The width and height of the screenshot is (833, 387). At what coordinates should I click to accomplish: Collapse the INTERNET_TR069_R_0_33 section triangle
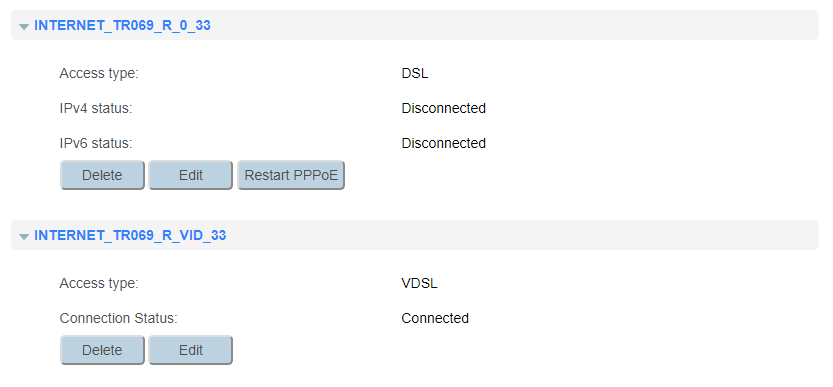click(x=24, y=26)
